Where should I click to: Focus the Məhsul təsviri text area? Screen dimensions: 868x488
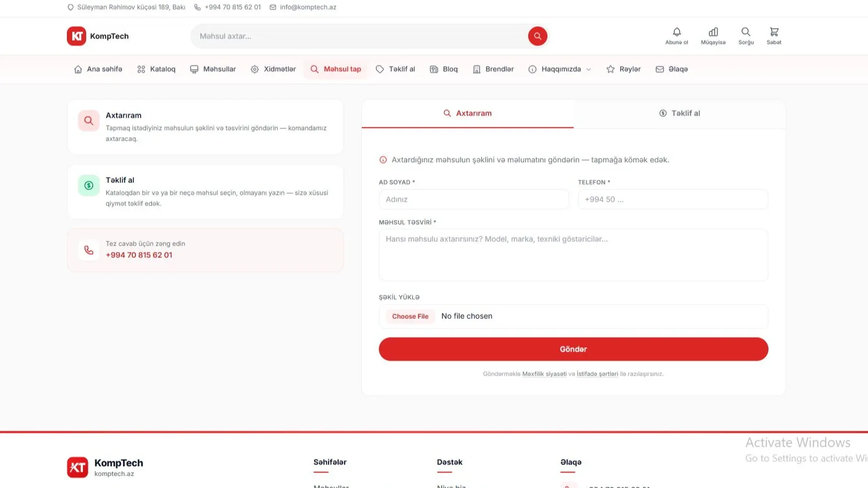click(574, 255)
